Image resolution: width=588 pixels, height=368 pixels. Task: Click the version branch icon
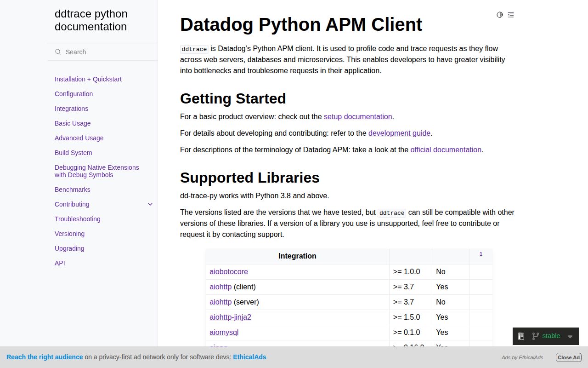click(x=535, y=336)
